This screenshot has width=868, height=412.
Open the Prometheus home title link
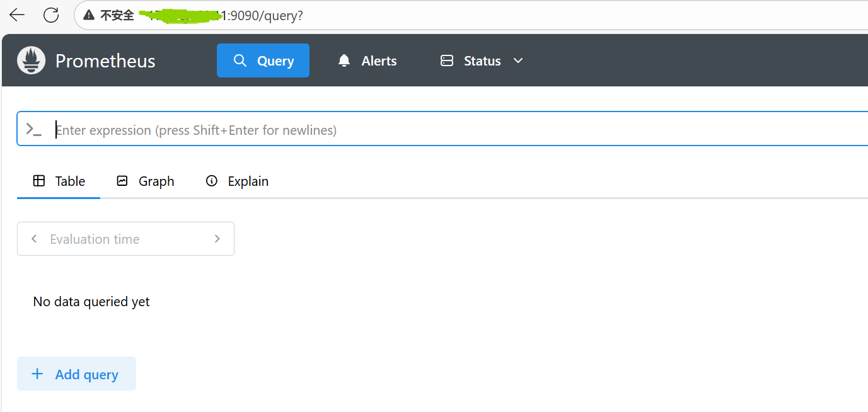(105, 61)
